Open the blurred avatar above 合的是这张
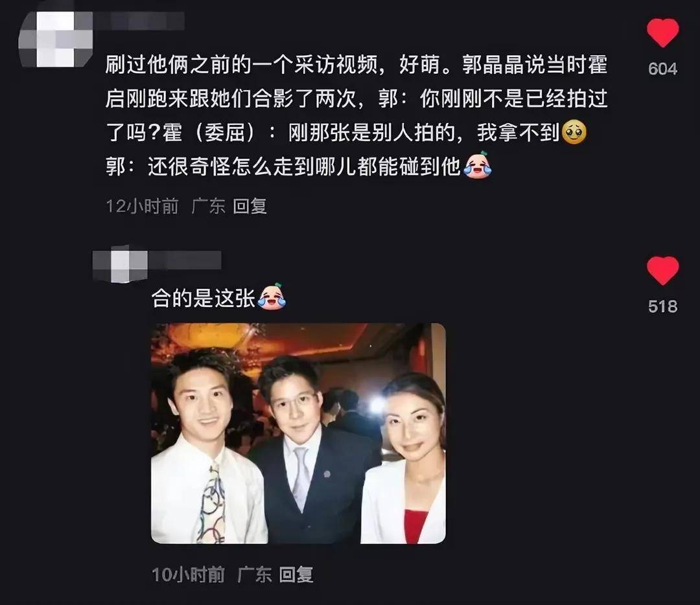The width and height of the screenshot is (700, 605). coord(120,264)
